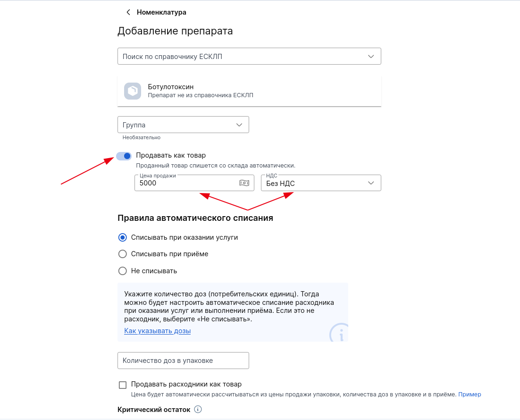Open the Пример link
Viewport: 520px width, 420px height.
(470, 394)
